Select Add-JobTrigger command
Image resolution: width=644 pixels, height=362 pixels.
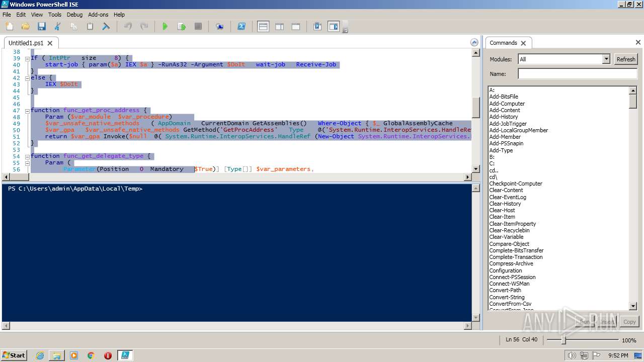[x=508, y=124]
